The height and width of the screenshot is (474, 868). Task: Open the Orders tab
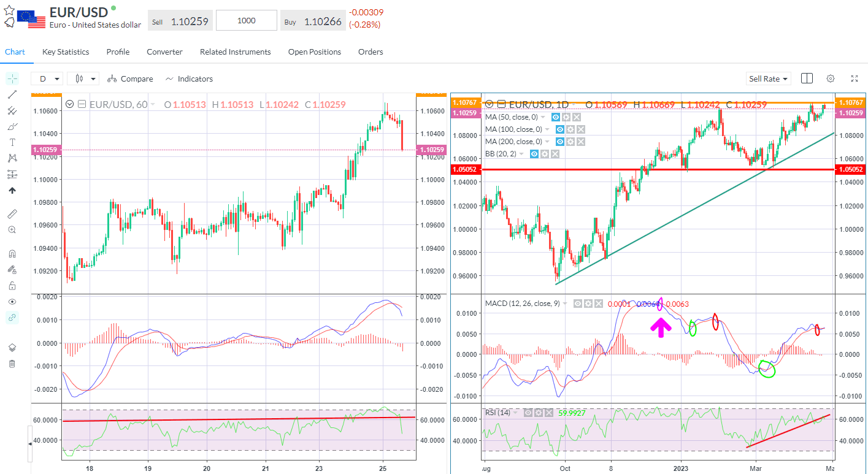point(371,52)
